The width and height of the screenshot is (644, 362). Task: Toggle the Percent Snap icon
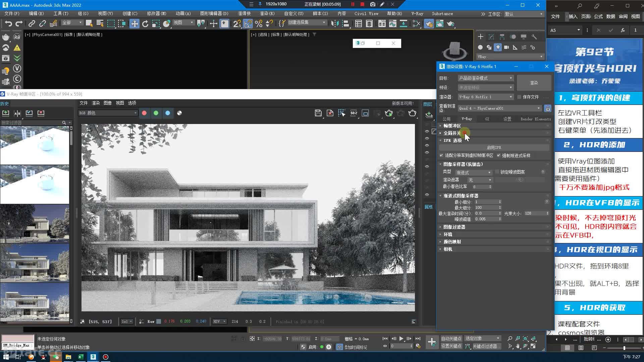pos(259,23)
